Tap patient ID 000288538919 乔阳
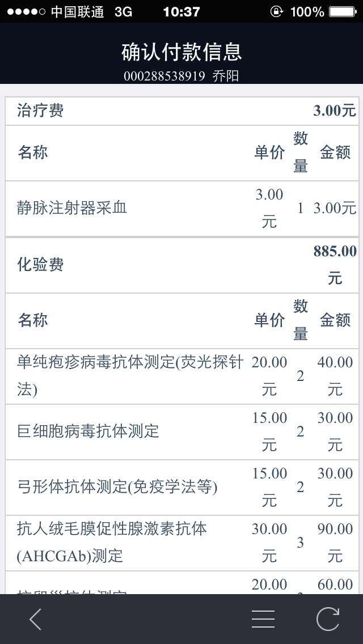This screenshot has height=644, width=363. pyautogui.click(x=181, y=76)
